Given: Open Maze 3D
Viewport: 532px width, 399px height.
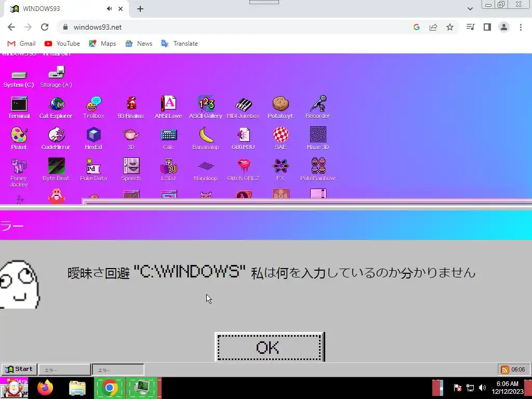Looking at the screenshot, I should [x=318, y=138].
